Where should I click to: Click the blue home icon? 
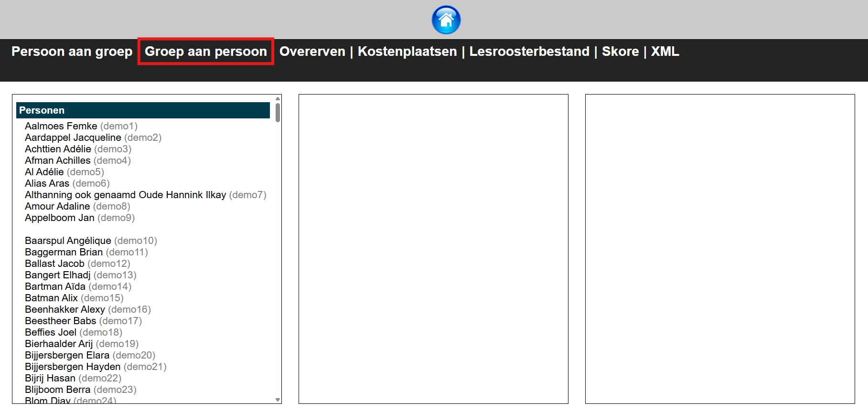coord(446,20)
